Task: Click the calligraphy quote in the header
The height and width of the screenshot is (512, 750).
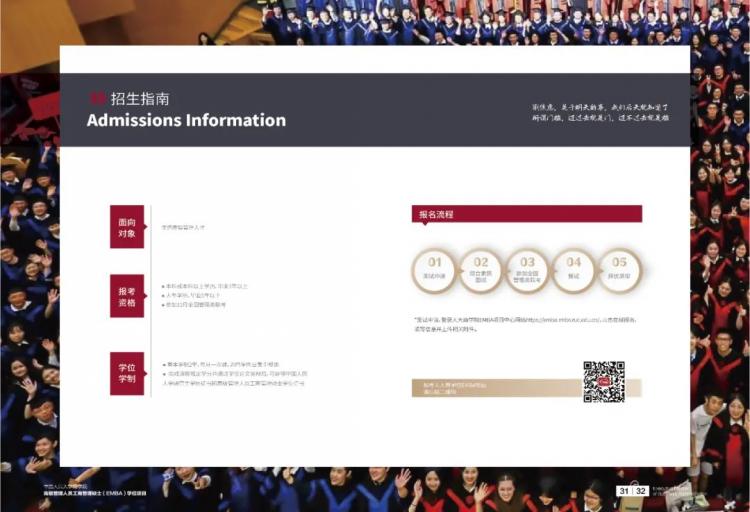Action: (600, 112)
